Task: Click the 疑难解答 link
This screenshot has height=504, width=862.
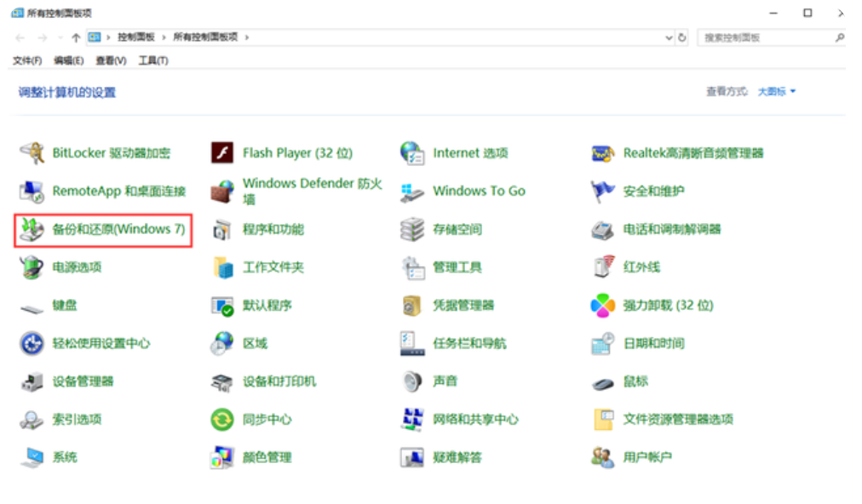Action: tap(457, 457)
